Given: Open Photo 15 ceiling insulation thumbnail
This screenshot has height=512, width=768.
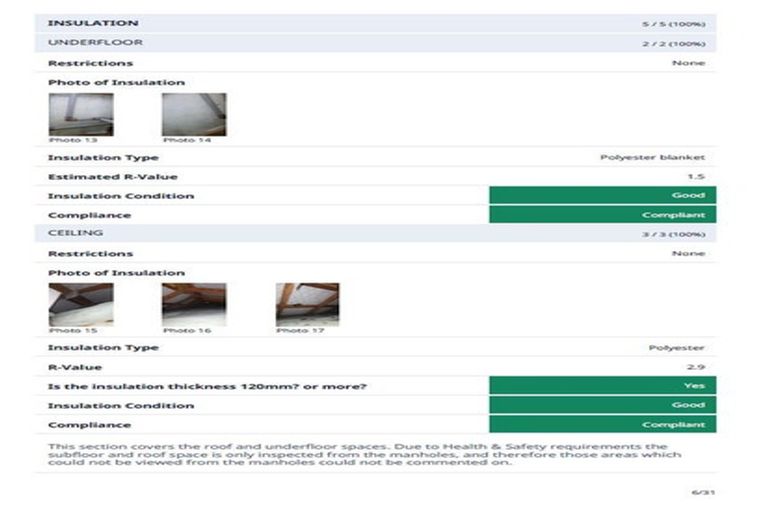Looking at the screenshot, I should click(x=81, y=304).
